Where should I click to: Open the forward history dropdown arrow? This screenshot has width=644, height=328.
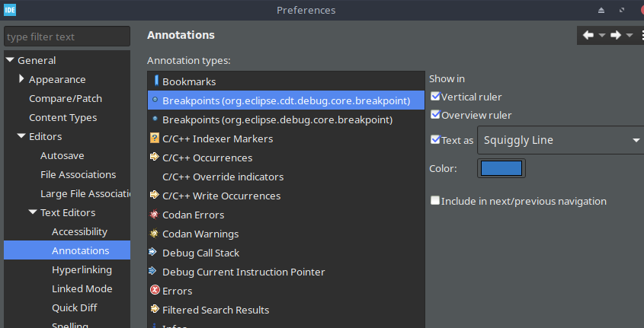(x=630, y=36)
